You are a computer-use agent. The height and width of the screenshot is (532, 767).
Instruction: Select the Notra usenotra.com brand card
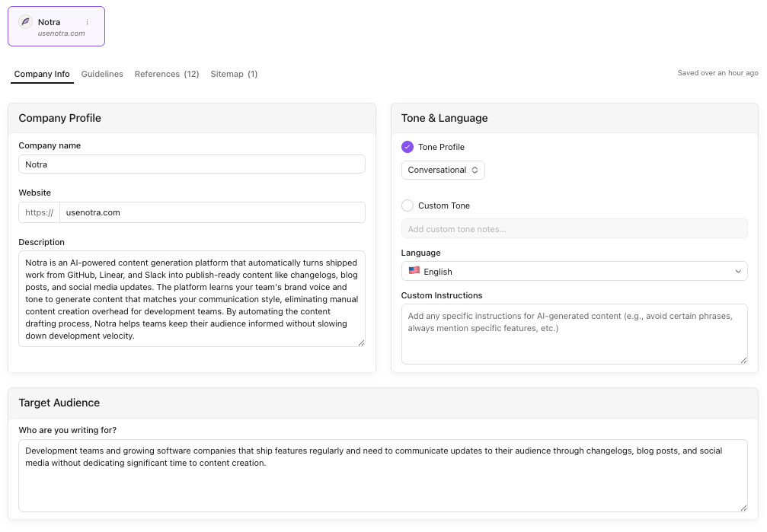[x=56, y=27]
